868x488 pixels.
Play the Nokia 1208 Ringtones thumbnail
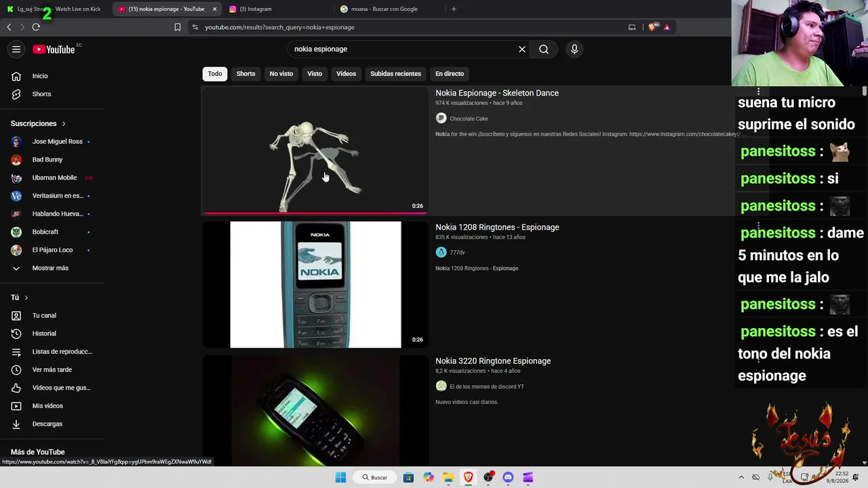tap(315, 285)
